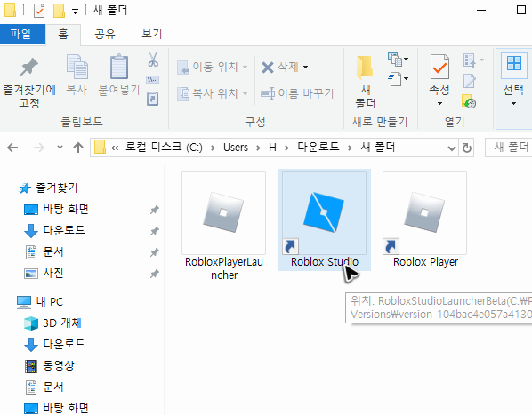Switch to the Share (공유) tab
532x415 pixels.
105,35
